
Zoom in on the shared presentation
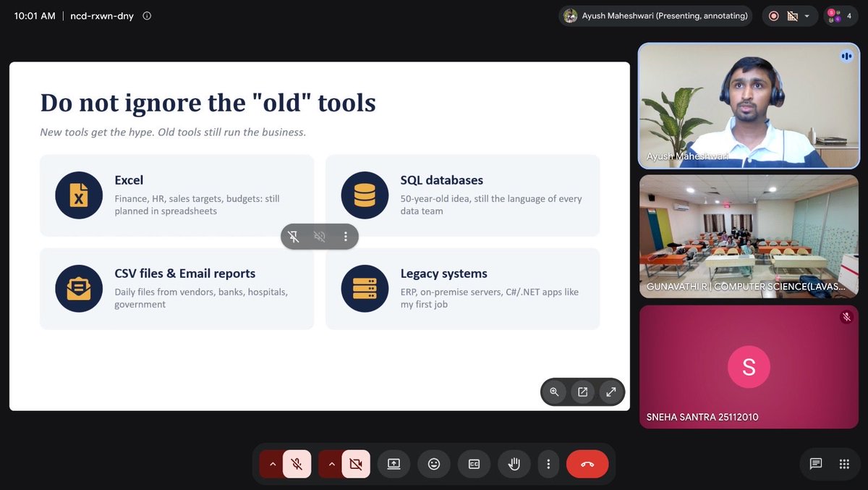click(555, 392)
